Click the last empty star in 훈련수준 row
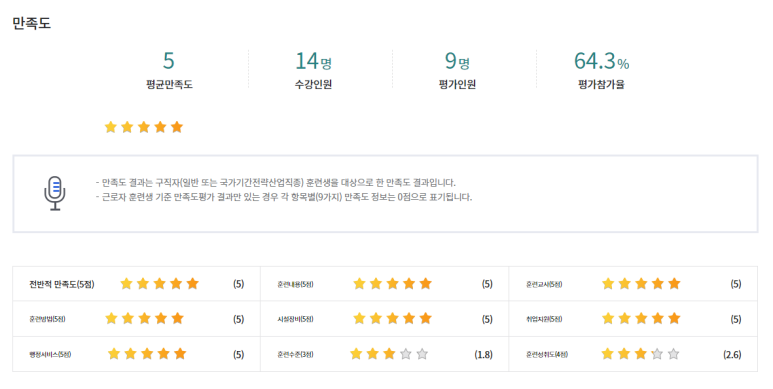The image size is (773, 389). pos(422,354)
